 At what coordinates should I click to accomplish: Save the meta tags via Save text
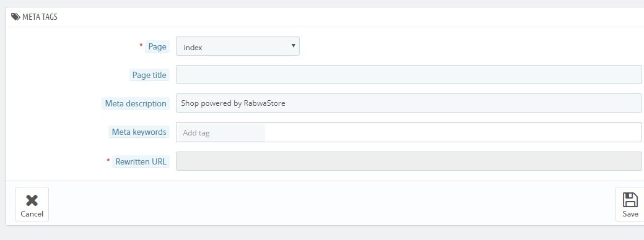[630, 214]
